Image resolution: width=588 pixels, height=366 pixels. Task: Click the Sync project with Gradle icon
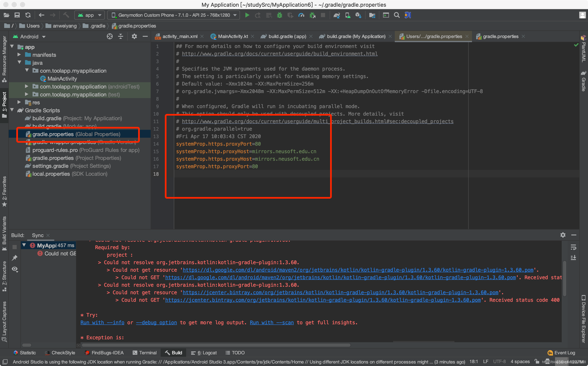pos(337,15)
